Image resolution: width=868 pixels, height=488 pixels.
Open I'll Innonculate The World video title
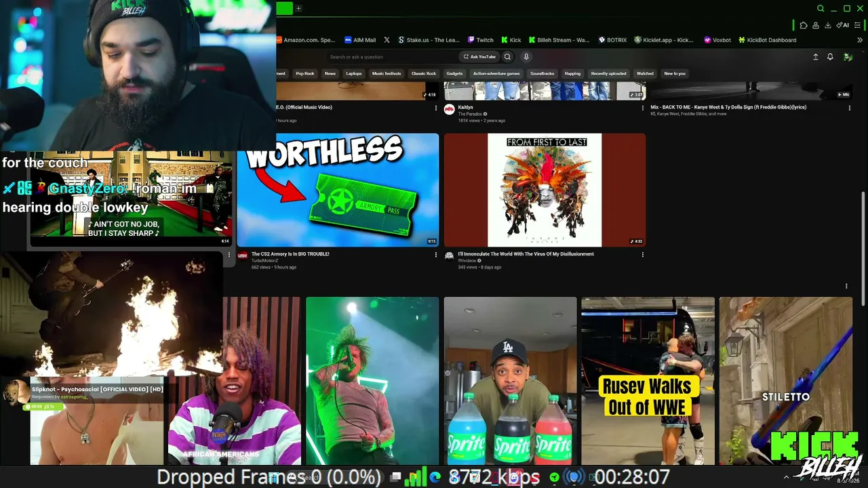click(x=526, y=254)
